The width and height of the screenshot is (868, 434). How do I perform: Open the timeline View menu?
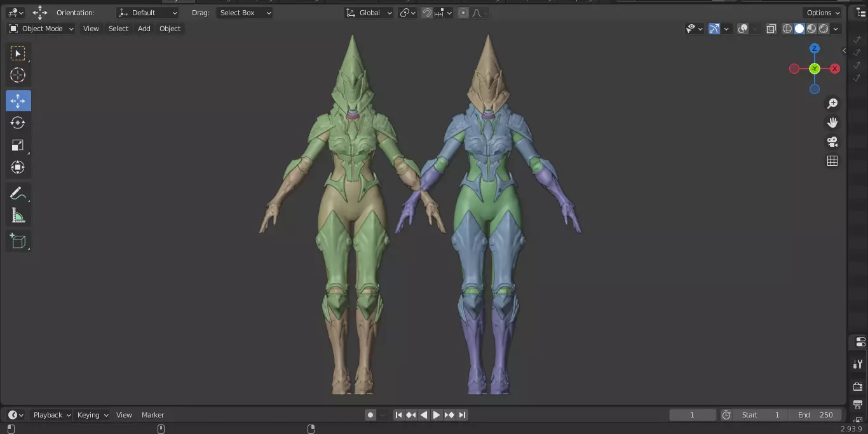(124, 415)
